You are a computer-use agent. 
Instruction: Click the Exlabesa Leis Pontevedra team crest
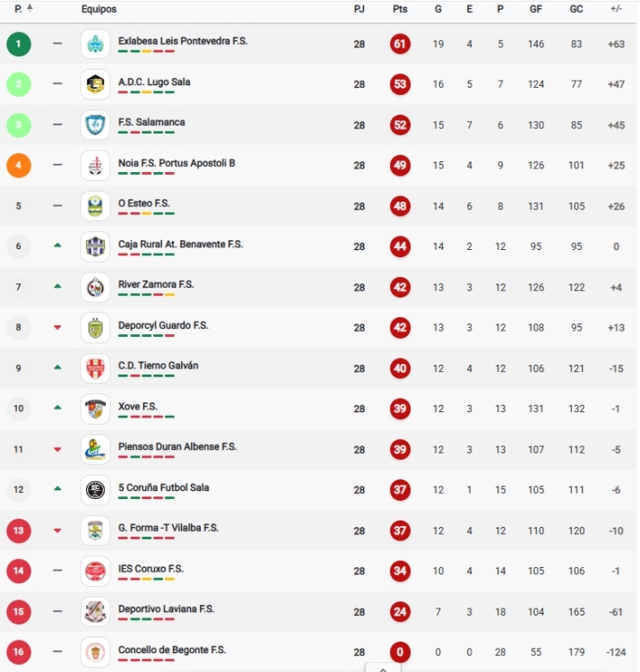point(95,44)
